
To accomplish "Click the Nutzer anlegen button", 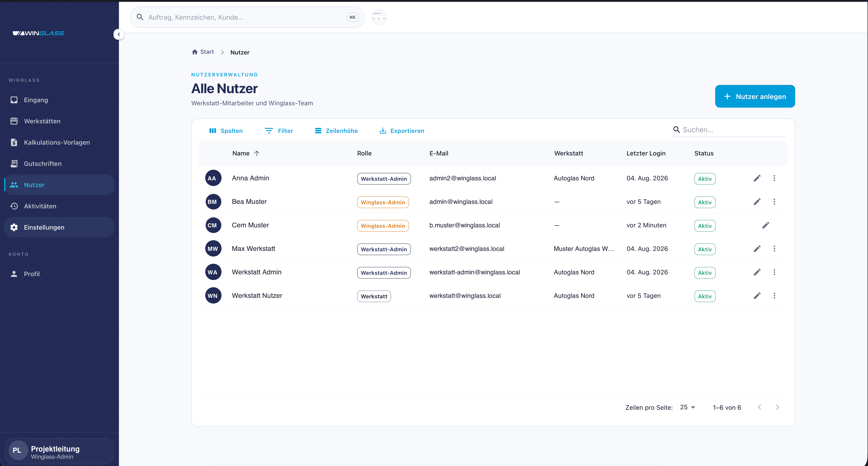I will 755,96.
